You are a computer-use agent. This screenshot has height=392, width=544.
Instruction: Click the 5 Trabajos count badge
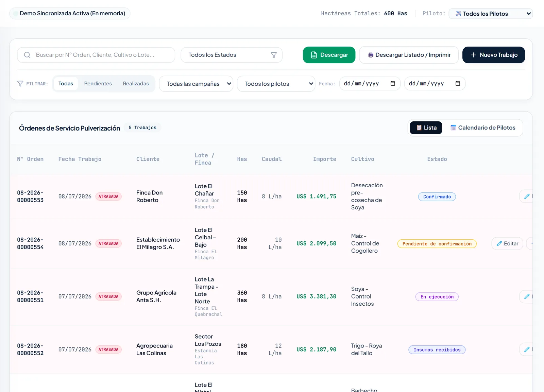click(x=142, y=128)
